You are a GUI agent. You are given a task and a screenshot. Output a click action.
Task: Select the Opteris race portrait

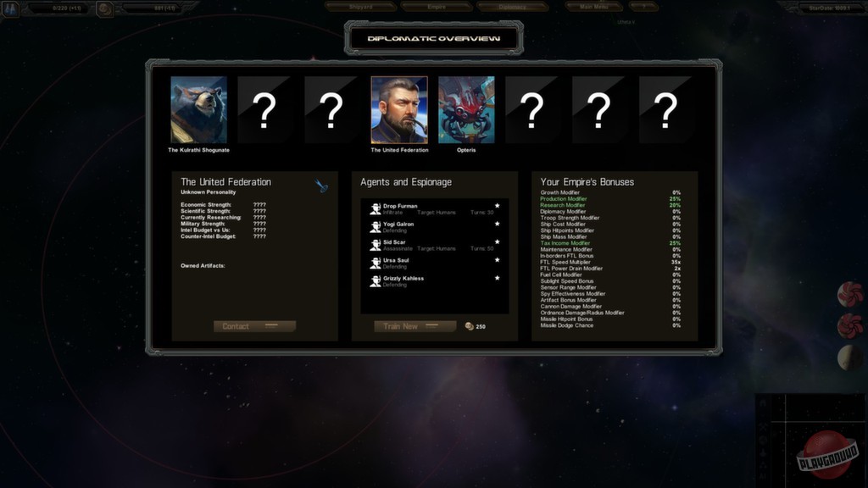[x=466, y=109]
